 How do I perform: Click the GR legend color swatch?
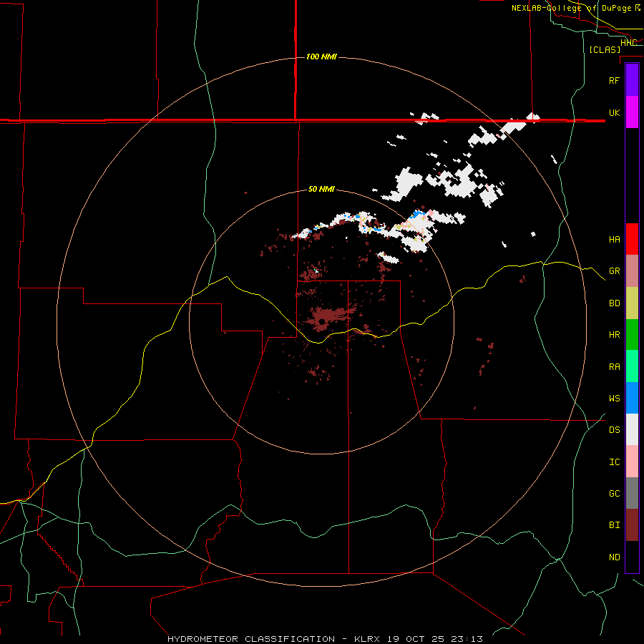click(632, 270)
